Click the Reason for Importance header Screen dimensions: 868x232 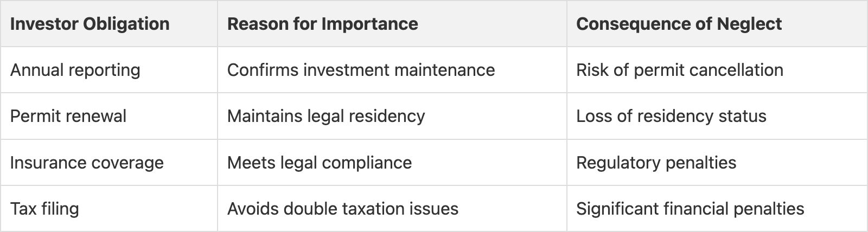tap(322, 24)
